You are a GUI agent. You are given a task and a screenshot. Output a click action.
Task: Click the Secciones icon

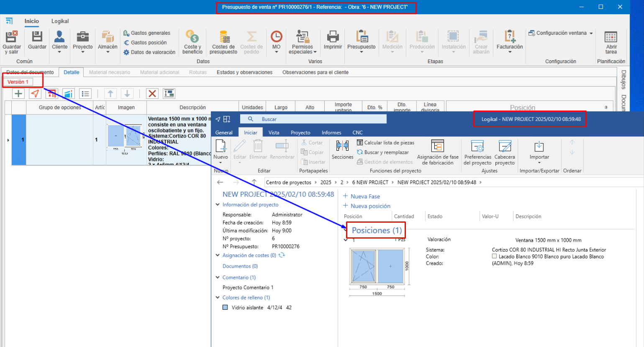point(342,146)
